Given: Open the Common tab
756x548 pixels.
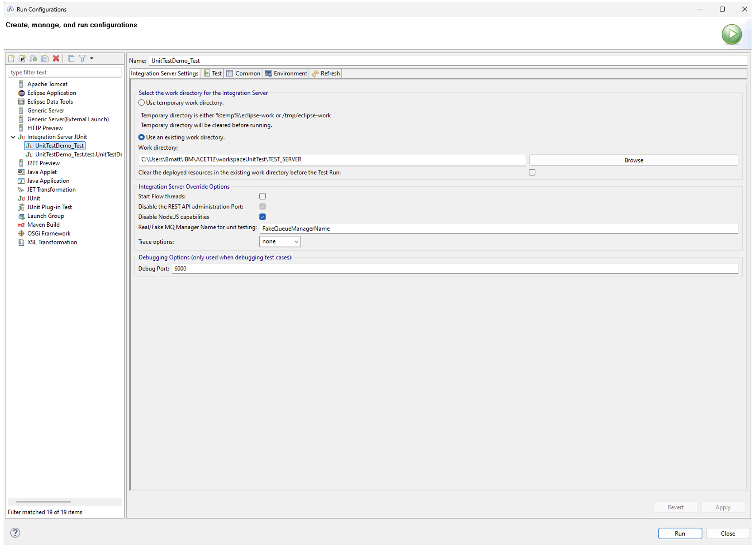Looking at the screenshot, I should pos(243,73).
